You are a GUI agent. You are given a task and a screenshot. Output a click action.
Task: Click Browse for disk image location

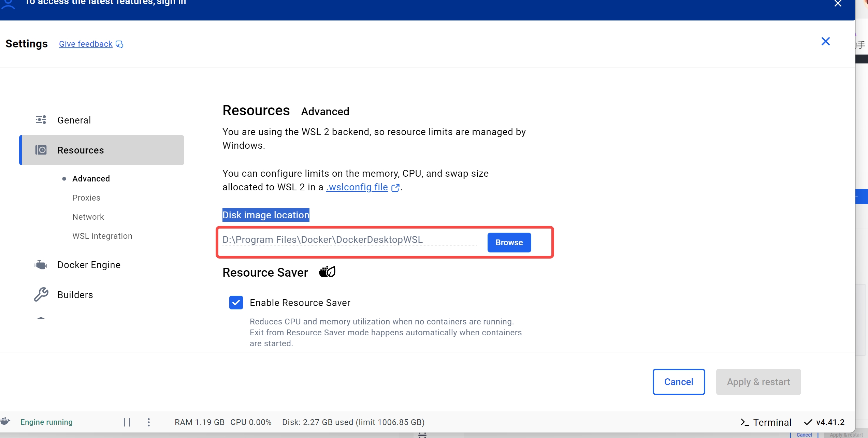tap(509, 243)
